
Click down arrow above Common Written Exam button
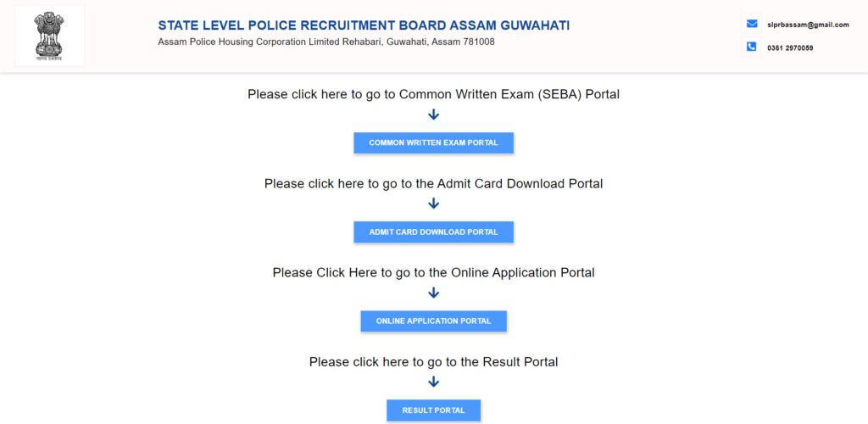[434, 114]
